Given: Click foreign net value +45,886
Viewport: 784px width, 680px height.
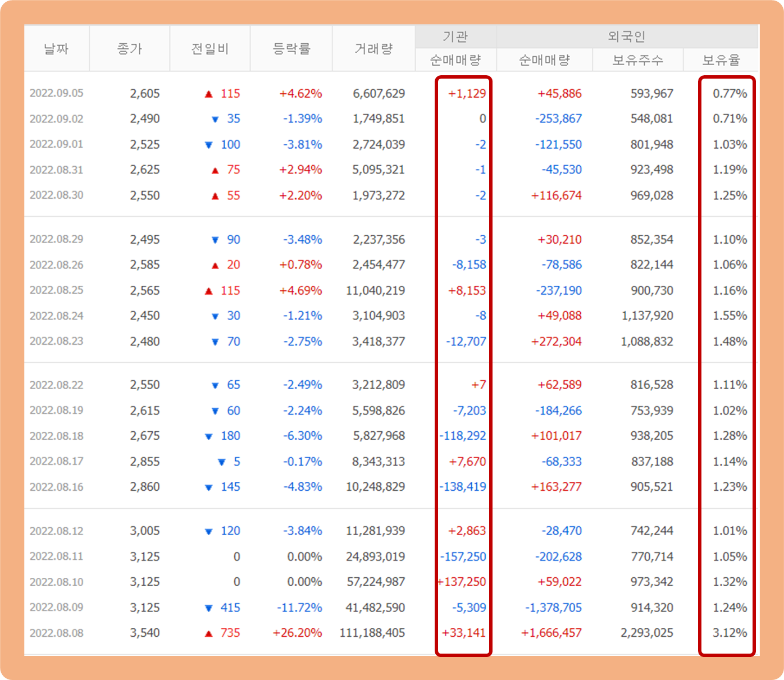Looking at the screenshot, I should point(560,93).
